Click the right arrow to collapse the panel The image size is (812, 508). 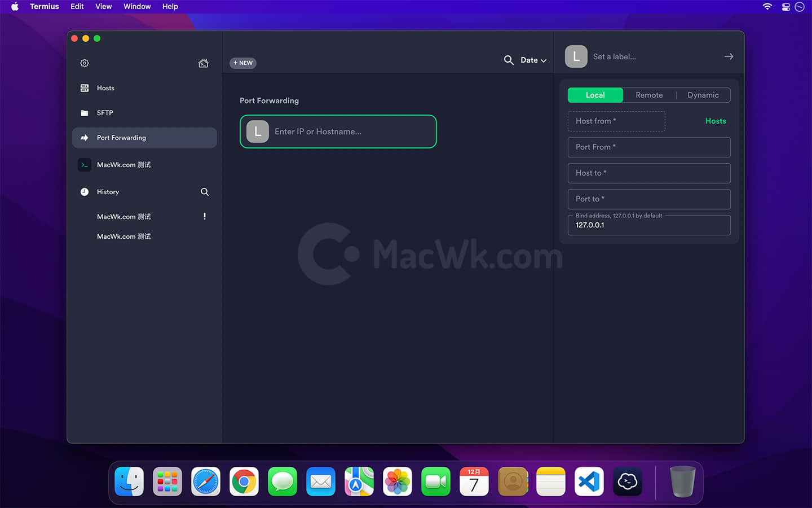[x=729, y=56]
